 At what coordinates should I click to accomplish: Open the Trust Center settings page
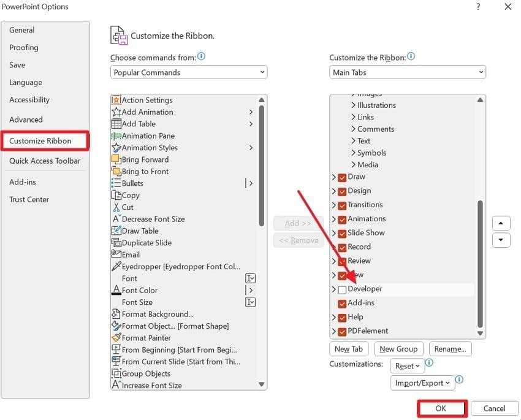[x=29, y=199]
